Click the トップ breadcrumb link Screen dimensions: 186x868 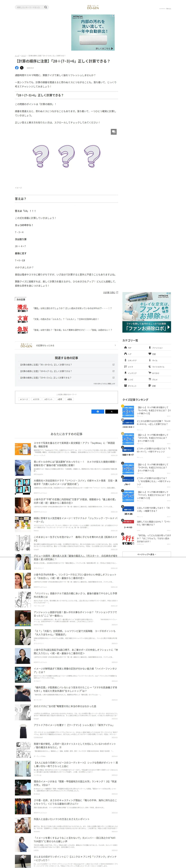pos(17,56)
